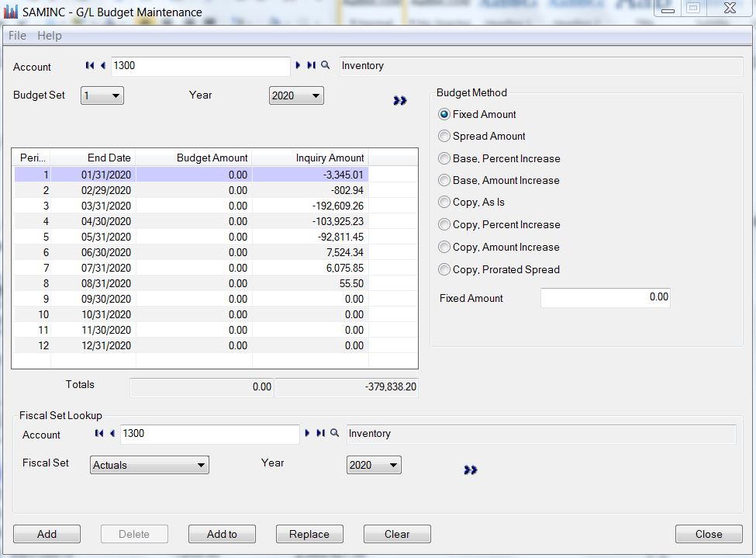
Task: Go to previous account in Fiscal Set Lookup
Action: (112, 433)
